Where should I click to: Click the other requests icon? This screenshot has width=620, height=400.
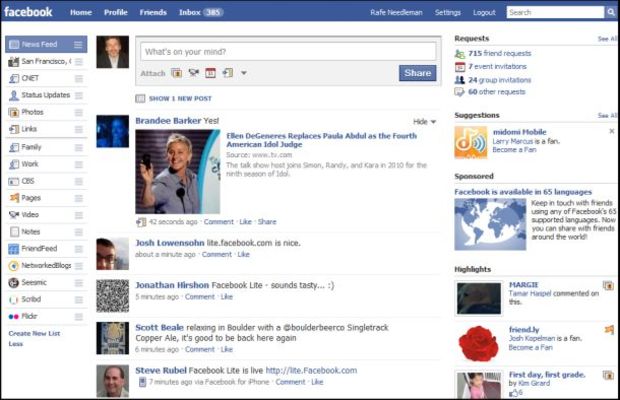pyautogui.click(x=459, y=92)
